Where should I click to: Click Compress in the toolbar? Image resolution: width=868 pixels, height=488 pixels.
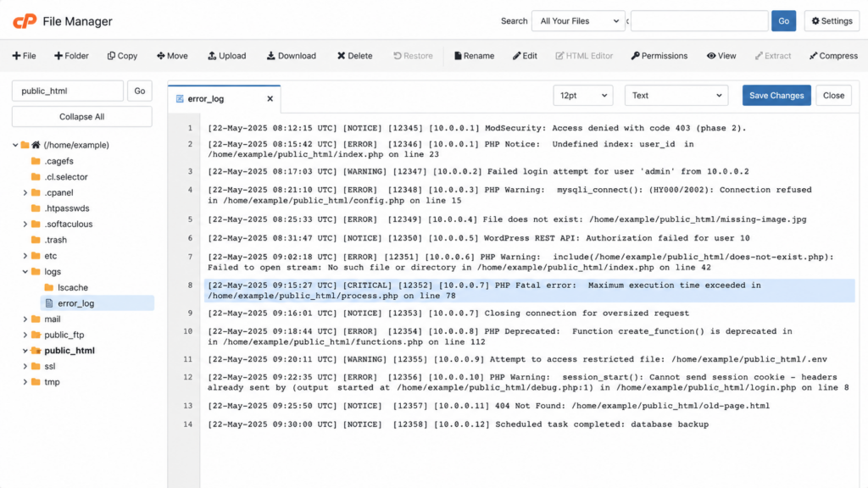(x=833, y=56)
